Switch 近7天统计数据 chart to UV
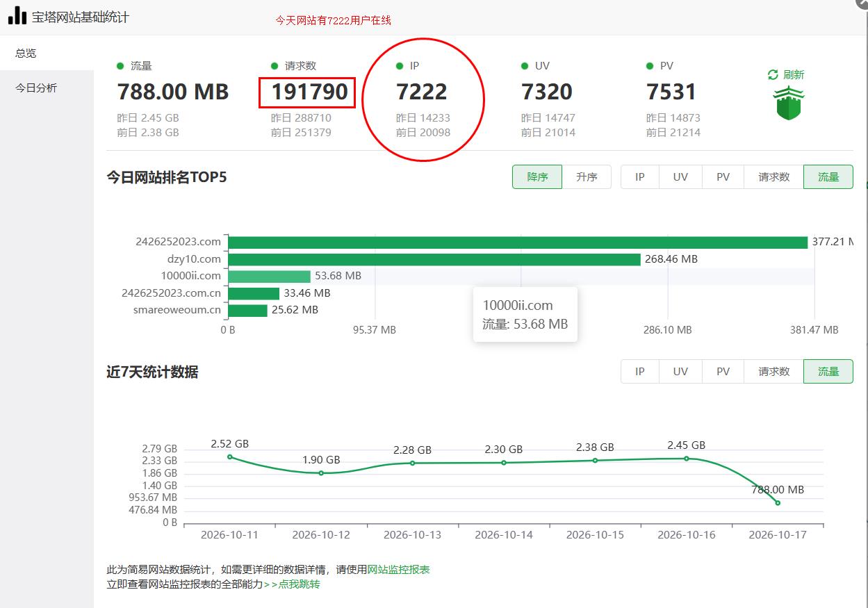868x608 pixels. point(680,372)
